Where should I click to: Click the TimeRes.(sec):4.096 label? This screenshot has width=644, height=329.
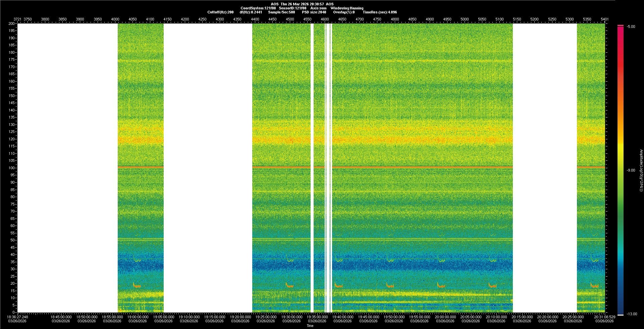click(x=380, y=12)
